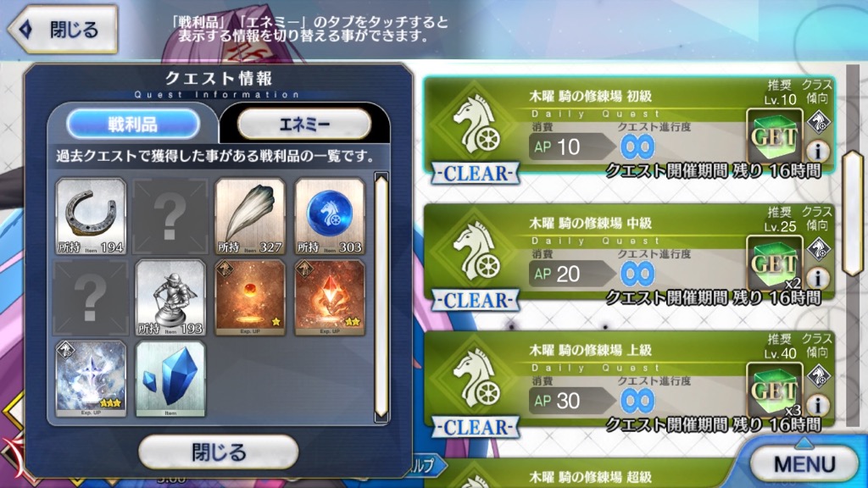Tap first unknown question-mark item slot
Image resolution: width=868 pixels, height=488 pixels.
point(170,216)
